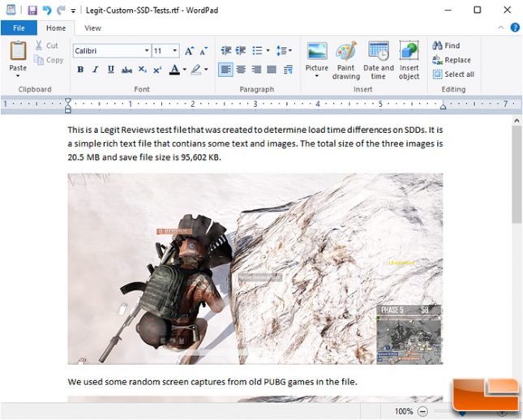Start a bulleted list
This screenshot has width=523, height=420.
click(257, 51)
